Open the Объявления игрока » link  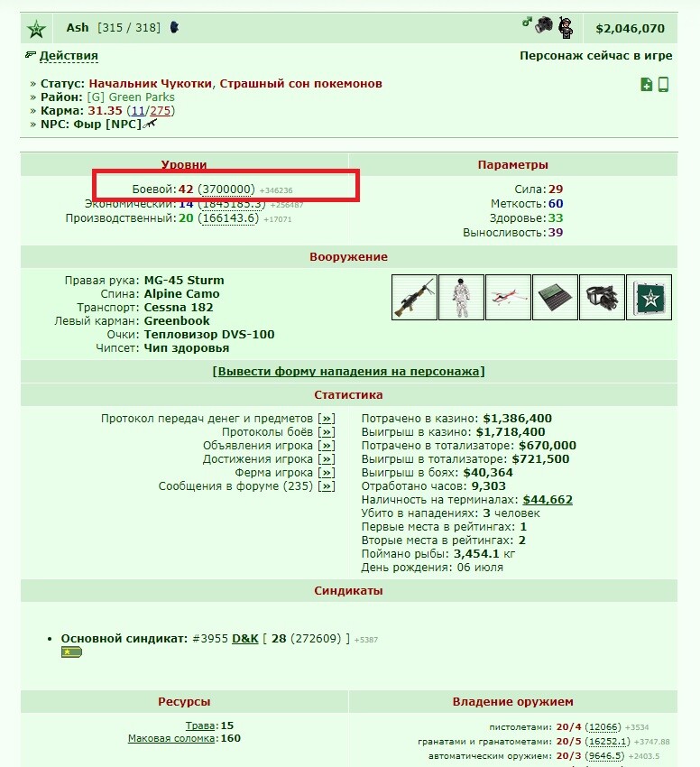click(327, 446)
